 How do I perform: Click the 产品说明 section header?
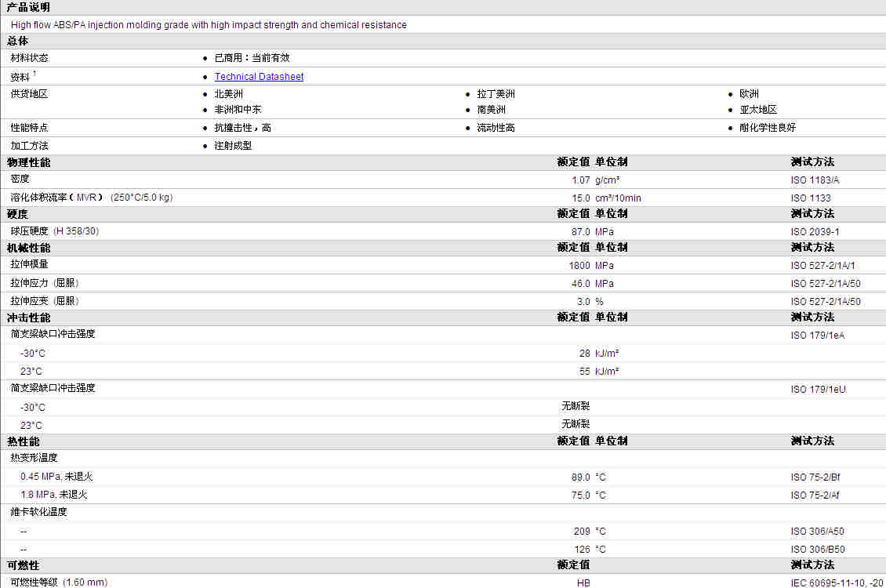28,7
